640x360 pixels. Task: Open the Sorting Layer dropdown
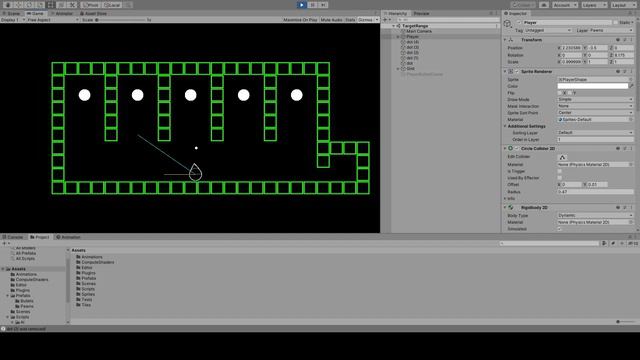click(596, 133)
